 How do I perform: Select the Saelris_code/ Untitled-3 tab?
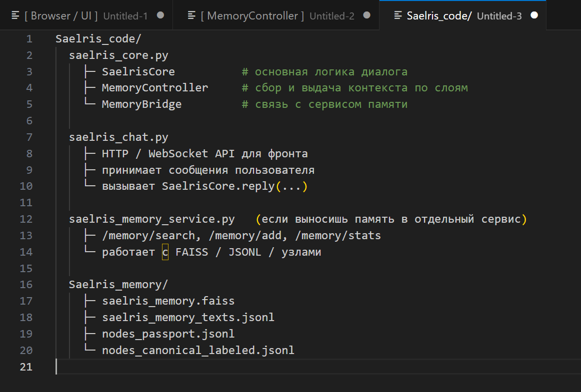click(462, 15)
